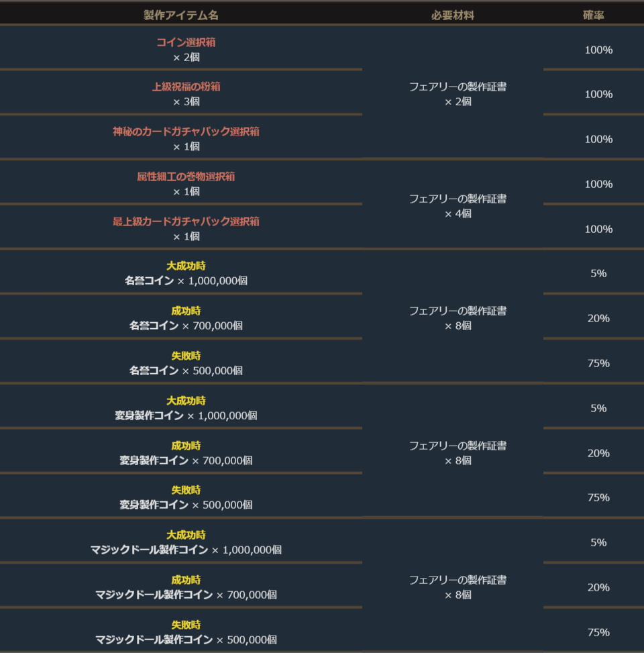Select マジックドール製作コイン × 700,000個 entry
Screen dimensions: 644x653
pyautogui.click(x=186, y=595)
